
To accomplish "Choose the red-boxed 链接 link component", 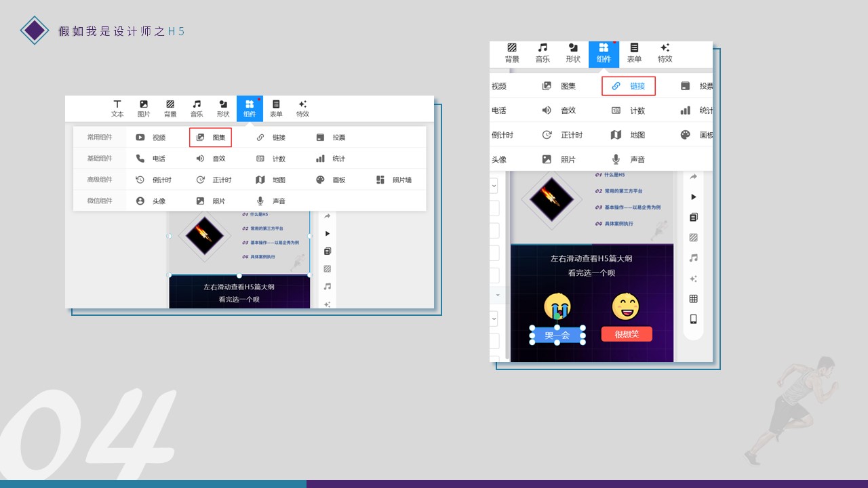I will (x=629, y=86).
